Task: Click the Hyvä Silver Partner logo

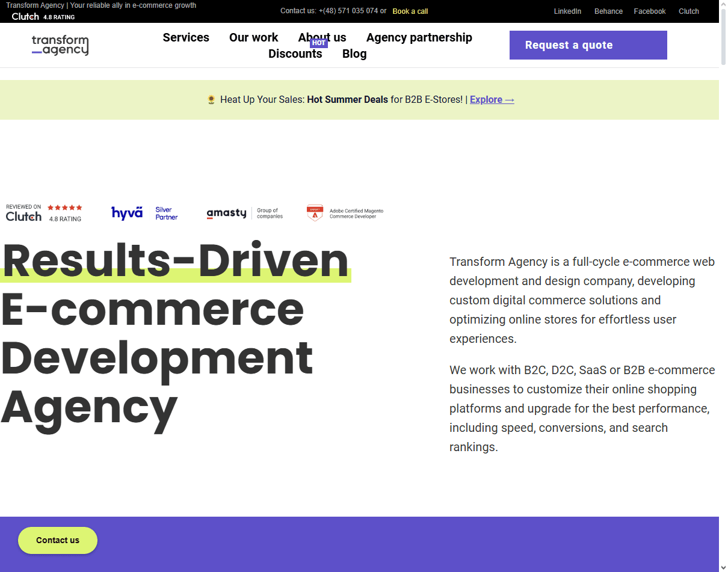Action: pyautogui.click(x=144, y=213)
